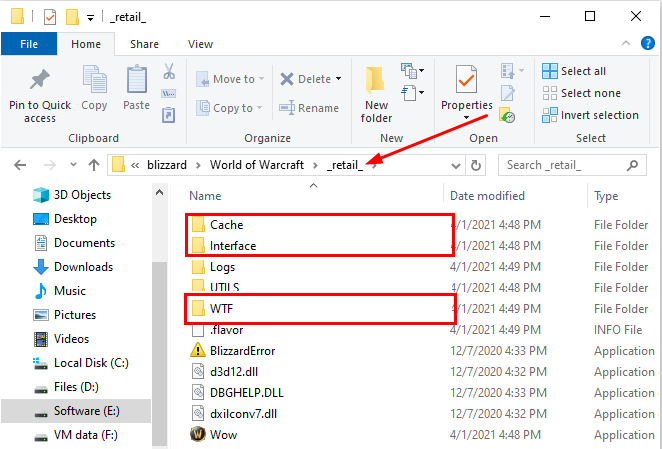Click the Properties checkmark icon

click(x=466, y=79)
